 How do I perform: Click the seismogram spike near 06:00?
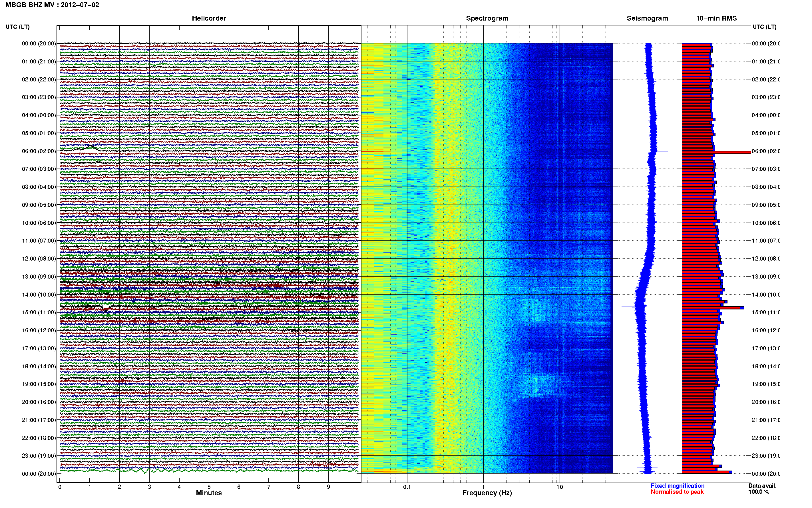click(x=661, y=151)
